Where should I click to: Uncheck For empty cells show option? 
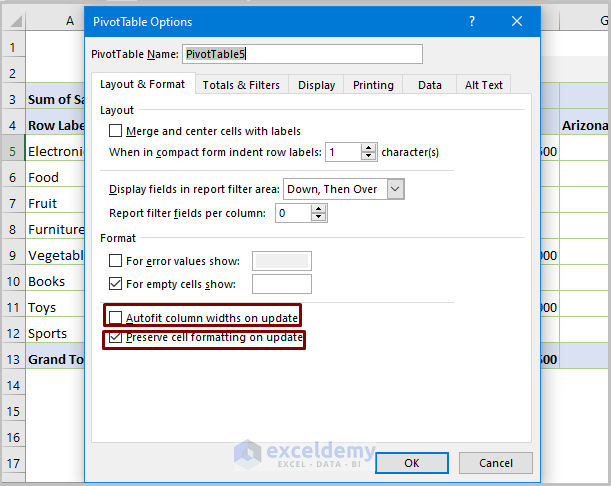[x=117, y=284]
